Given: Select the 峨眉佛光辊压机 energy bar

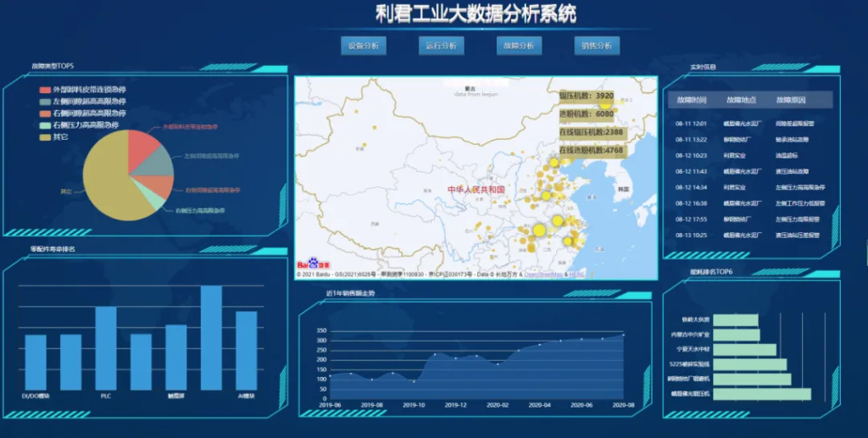Looking at the screenshot, I should click(x=761, y=394).
